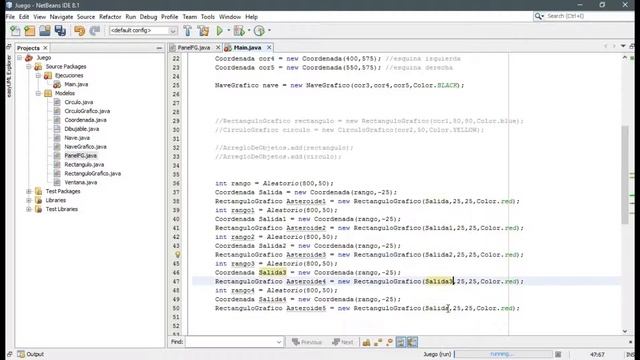Close the Main.java editor tab

pos(269,48)
